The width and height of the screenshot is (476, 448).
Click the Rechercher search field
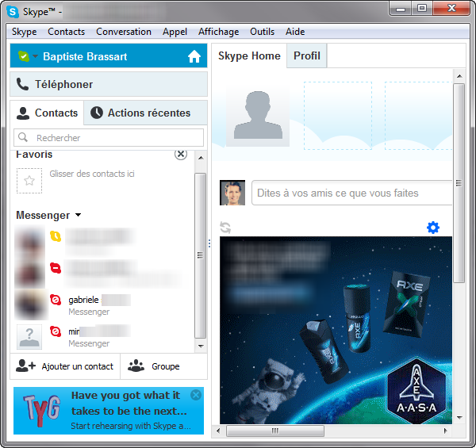tap(109, 138)
